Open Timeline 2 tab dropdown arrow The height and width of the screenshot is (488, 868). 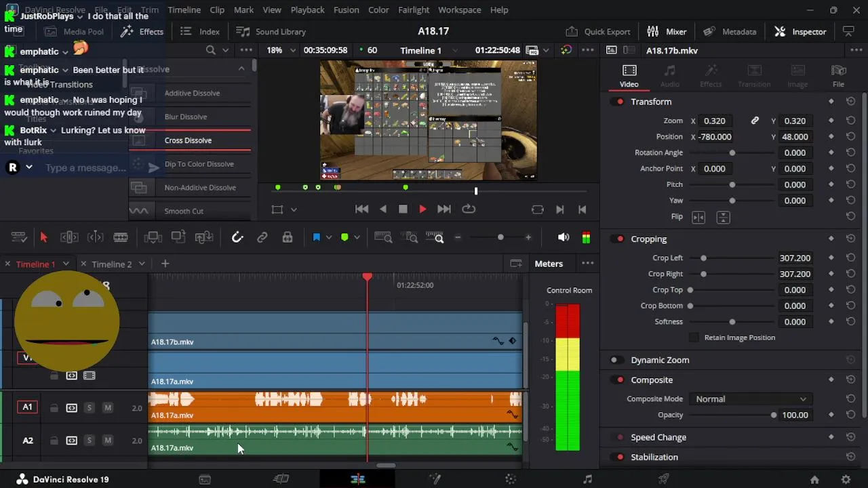[x=142, y=264]
